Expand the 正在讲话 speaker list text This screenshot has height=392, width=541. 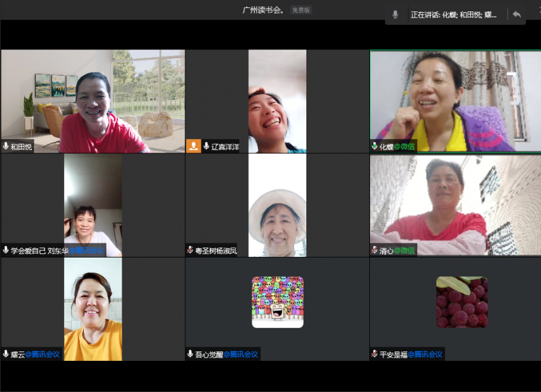[458, 14]
